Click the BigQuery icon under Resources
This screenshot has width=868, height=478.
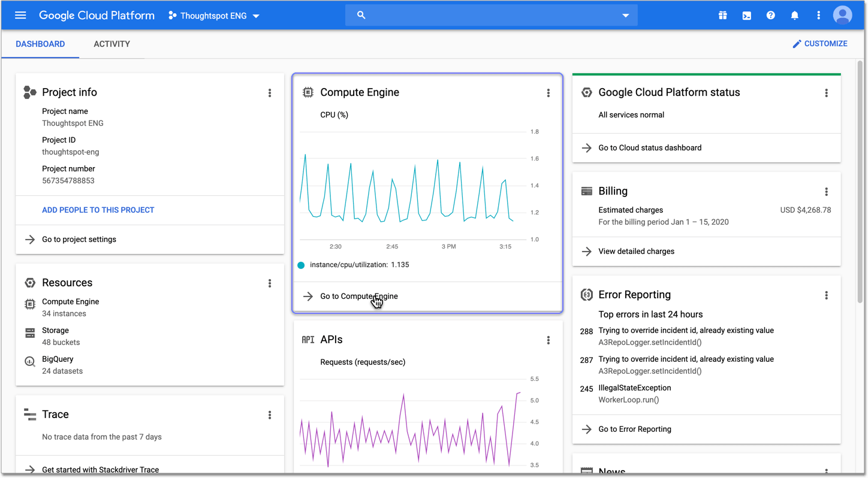[29, 360]
